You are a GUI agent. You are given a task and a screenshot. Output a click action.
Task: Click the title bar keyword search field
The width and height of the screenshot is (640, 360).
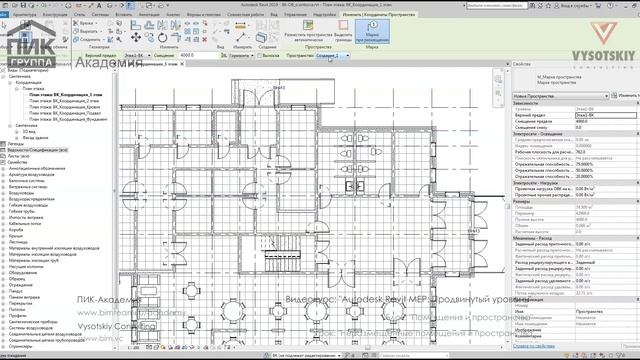pyautogui.click(x=496, y=6)
